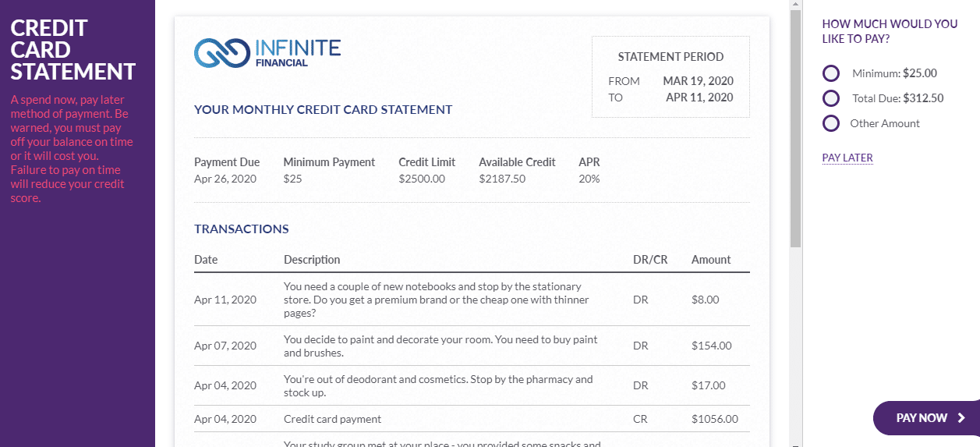Click the Available Credit $2187.50 value
This screenshot has height=447, width=980.
coord(502,179)
